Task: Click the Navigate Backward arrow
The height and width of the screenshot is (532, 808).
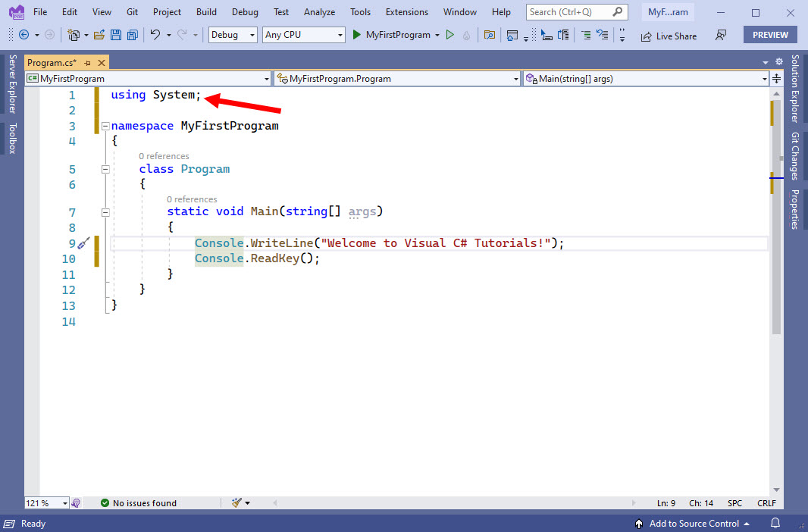Action: [23, 35]
